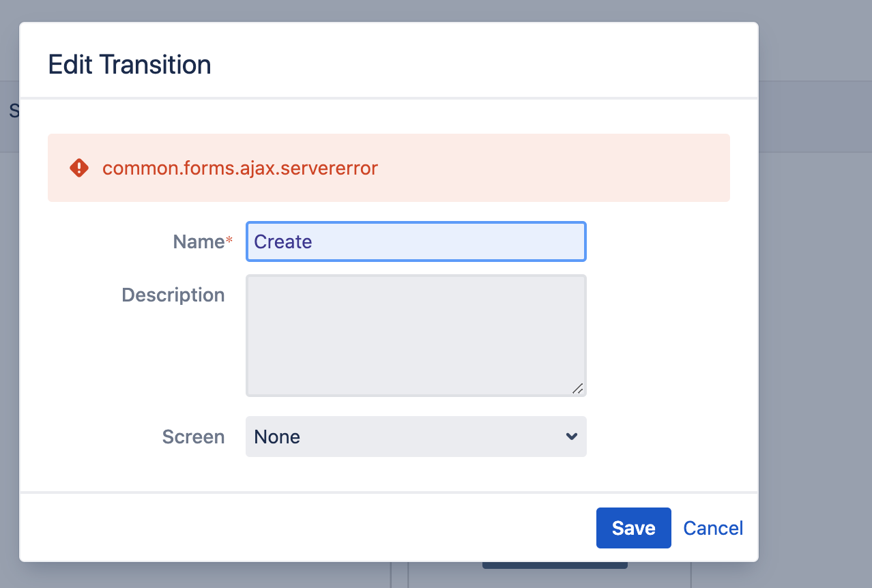Click the chevron arrow in Screen dropdown
Viewport: 872px width, 588px height.
(x=572, y=437)
